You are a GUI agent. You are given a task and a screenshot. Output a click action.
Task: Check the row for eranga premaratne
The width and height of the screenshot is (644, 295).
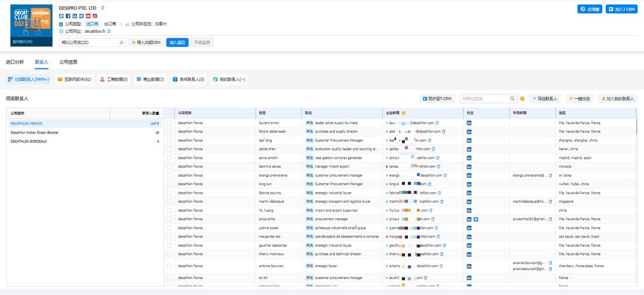coord(169,175)
